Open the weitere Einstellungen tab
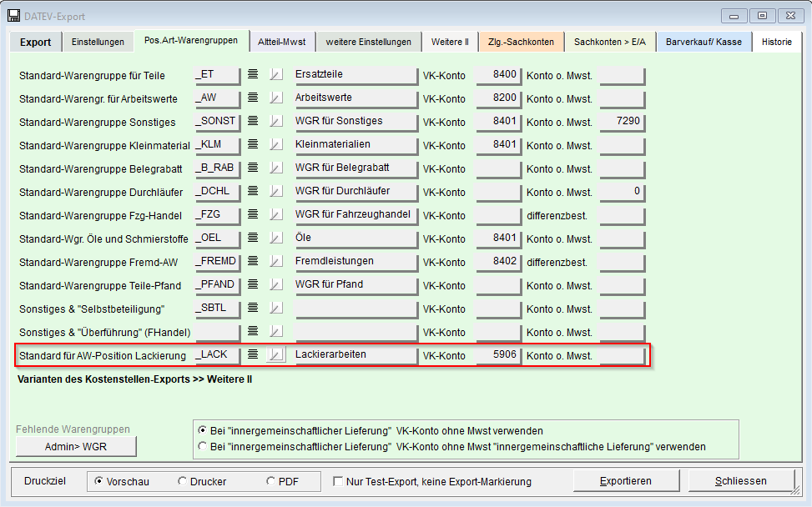This screenshot has width=812, height=507. coord(369,42)
